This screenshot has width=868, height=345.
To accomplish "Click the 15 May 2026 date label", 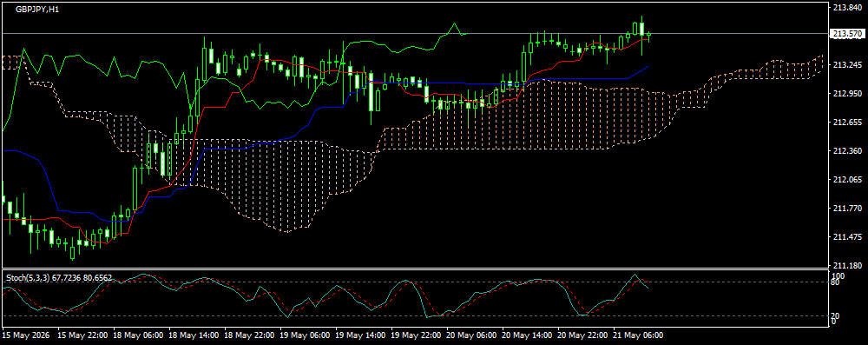I will pos(25,335).
